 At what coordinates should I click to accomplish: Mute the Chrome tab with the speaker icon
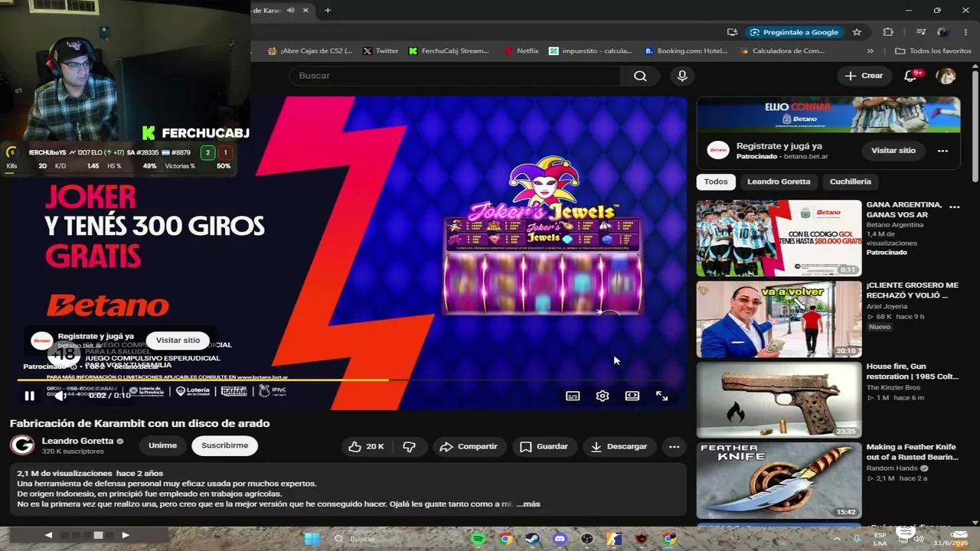[291, 10]
